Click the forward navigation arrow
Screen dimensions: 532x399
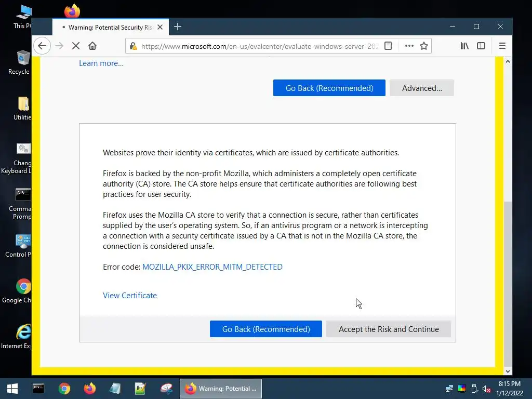point(59,46)
